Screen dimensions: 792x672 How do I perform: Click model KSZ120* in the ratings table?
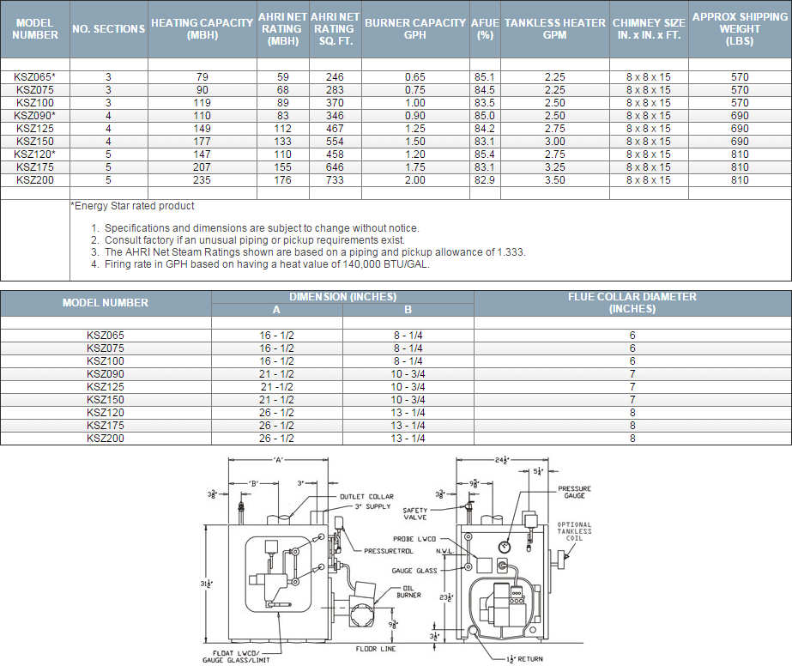coord(35,154)
